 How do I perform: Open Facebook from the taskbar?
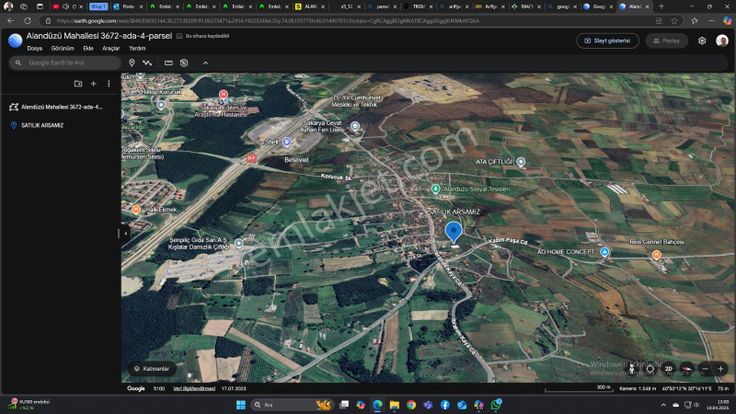tap(445, 405)
